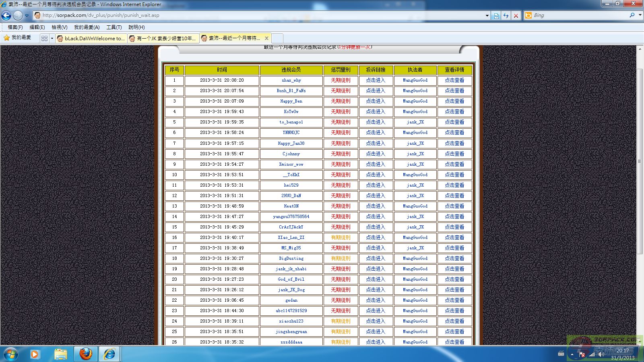Launch Firefox from the taskbar
The image size is (644, 362).
point(85,354)
